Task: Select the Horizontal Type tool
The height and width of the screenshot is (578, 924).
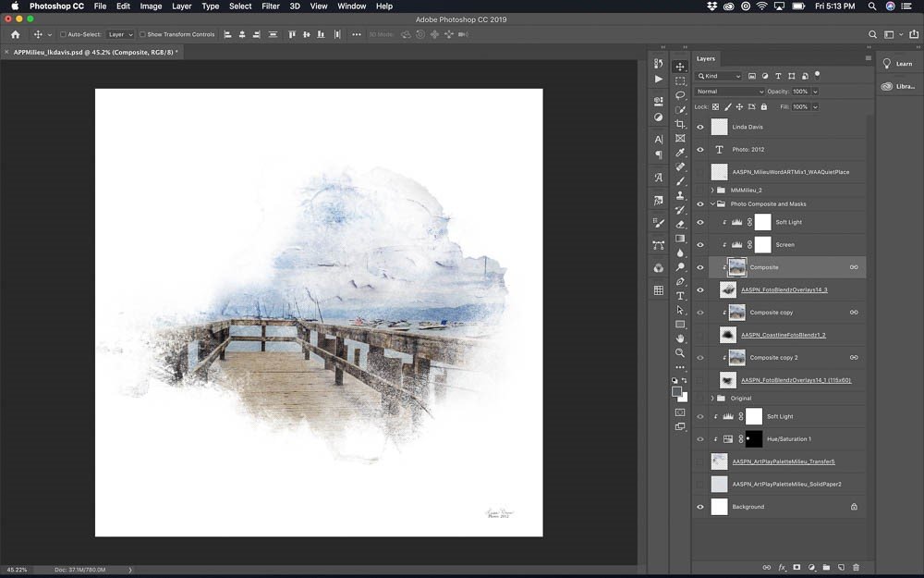Action: point(680,296)
